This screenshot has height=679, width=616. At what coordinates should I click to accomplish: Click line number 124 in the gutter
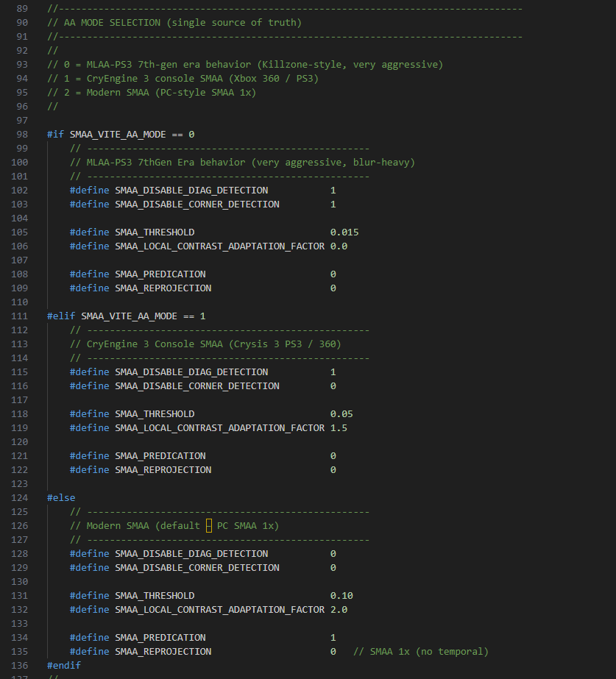[x=19, y=497]
